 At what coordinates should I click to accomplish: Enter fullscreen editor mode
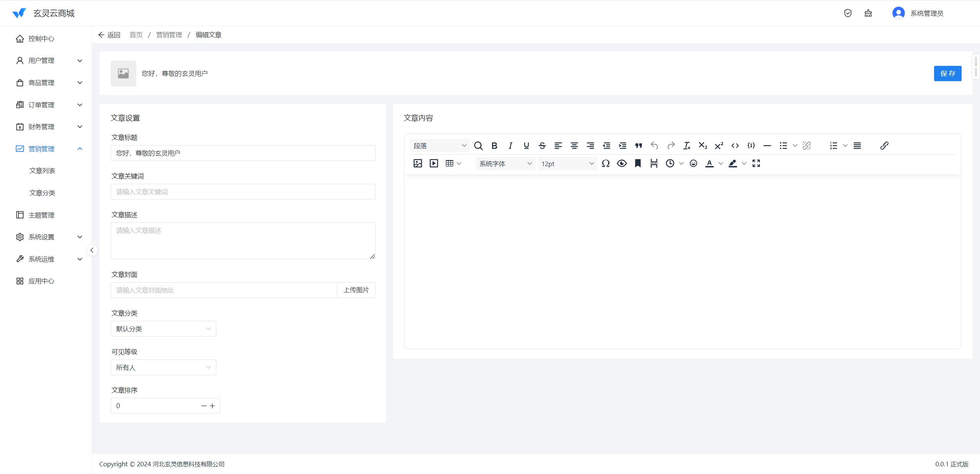point(756,163)
